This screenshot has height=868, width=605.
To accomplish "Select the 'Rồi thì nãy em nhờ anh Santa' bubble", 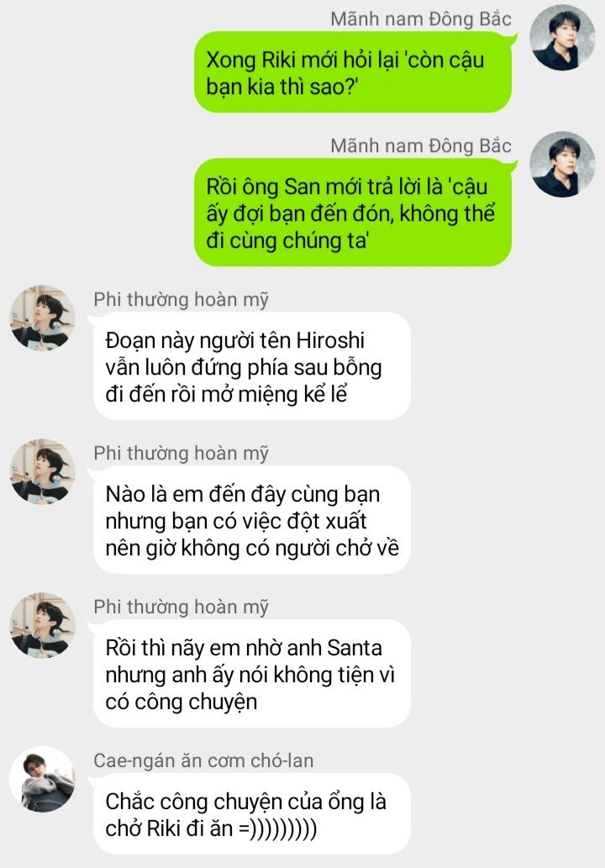I will click(x=252, y=674).
